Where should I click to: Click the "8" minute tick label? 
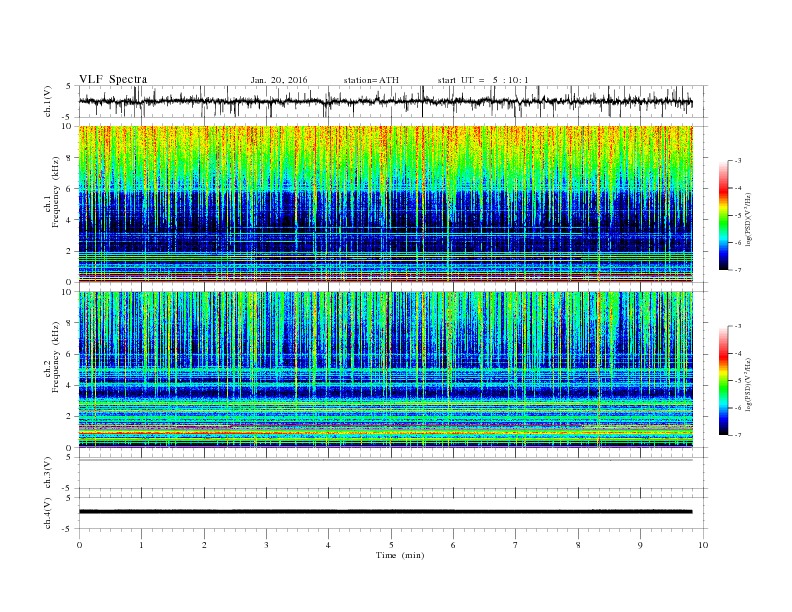coord(578,545)
